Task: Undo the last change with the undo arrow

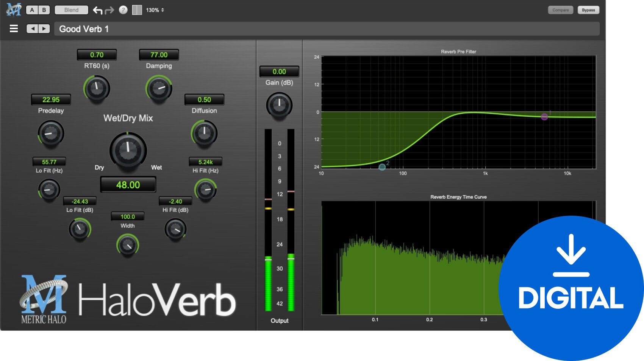Action: [98, 10]
